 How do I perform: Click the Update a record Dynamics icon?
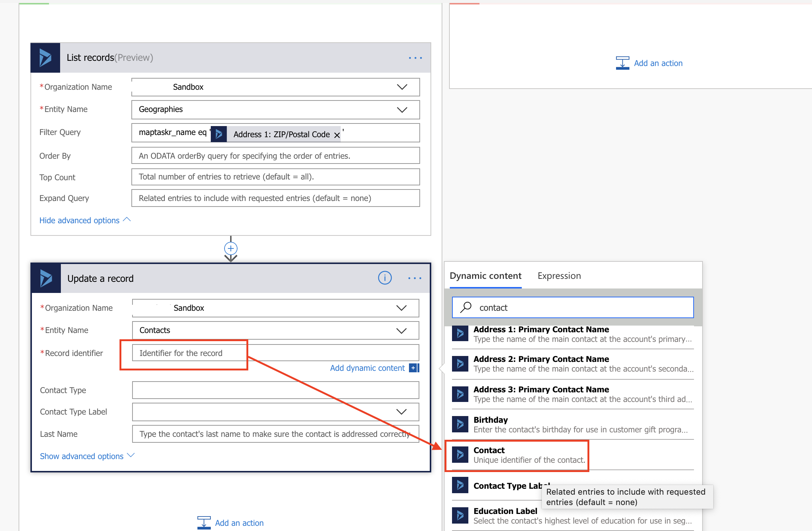click(46, 278)
